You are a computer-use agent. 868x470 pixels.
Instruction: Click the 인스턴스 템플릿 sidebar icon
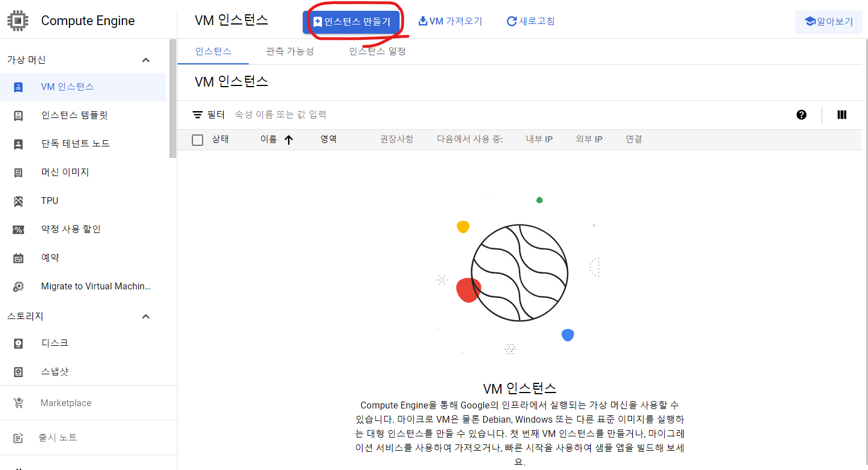pos(18,116)
